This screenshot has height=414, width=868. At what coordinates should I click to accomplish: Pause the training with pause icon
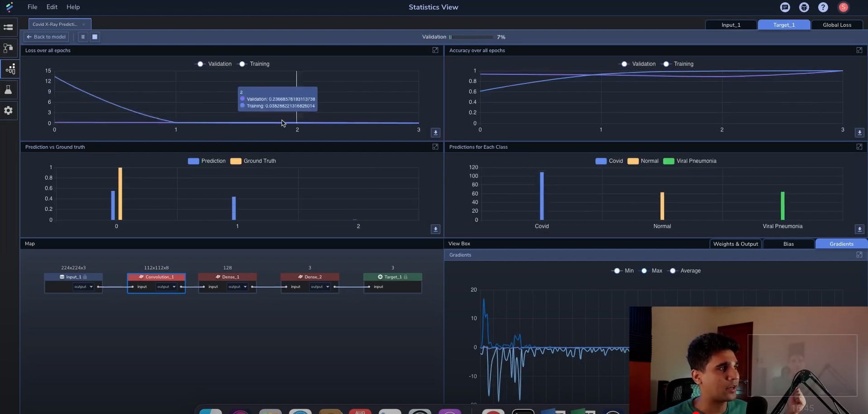[x=83, y=37]
